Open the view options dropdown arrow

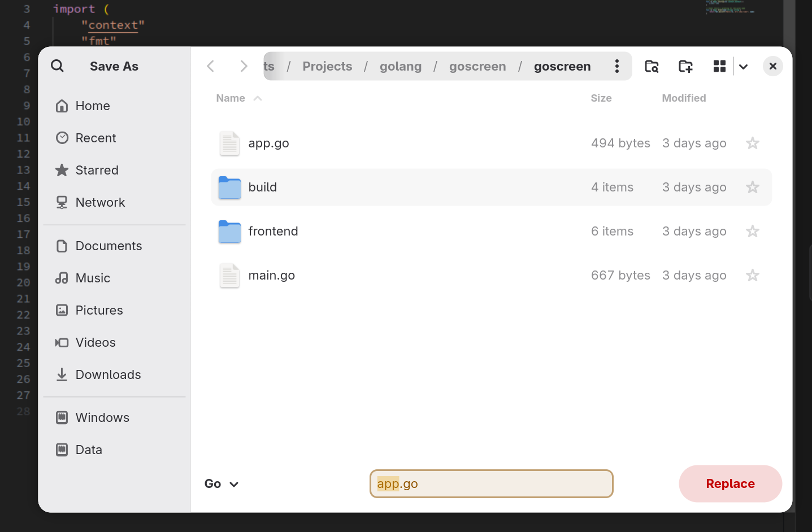(744, 67)
